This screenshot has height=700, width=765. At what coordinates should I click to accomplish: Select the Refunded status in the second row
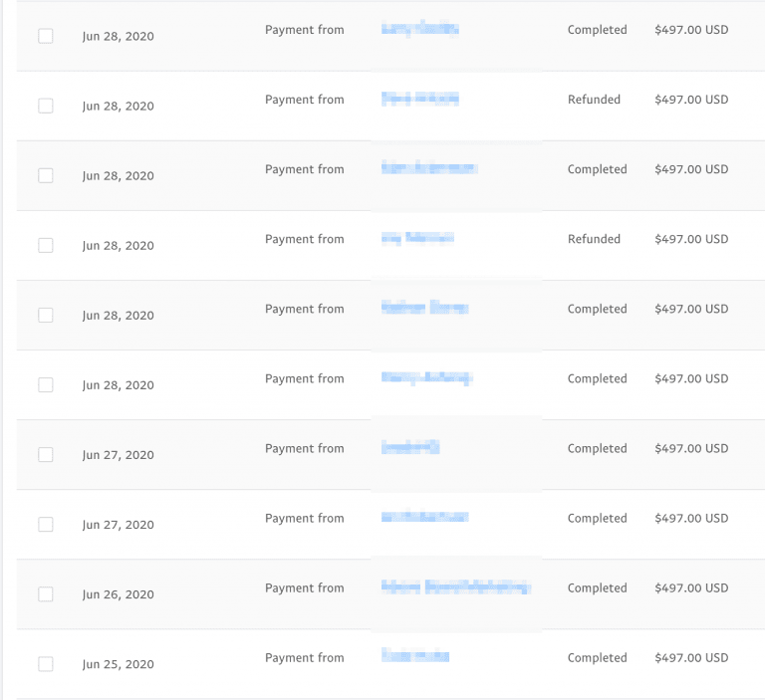[x=594, y=100]
